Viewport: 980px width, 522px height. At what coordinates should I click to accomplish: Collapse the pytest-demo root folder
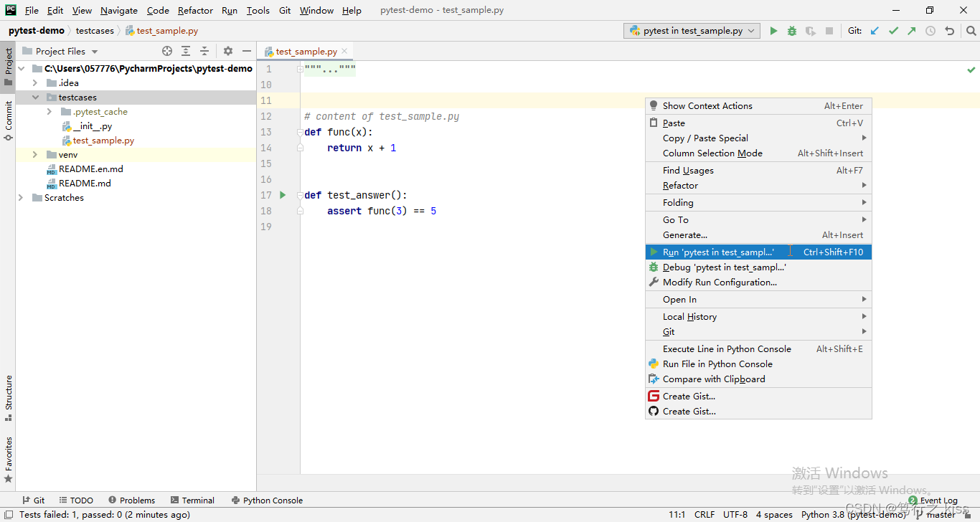(21, 69)
